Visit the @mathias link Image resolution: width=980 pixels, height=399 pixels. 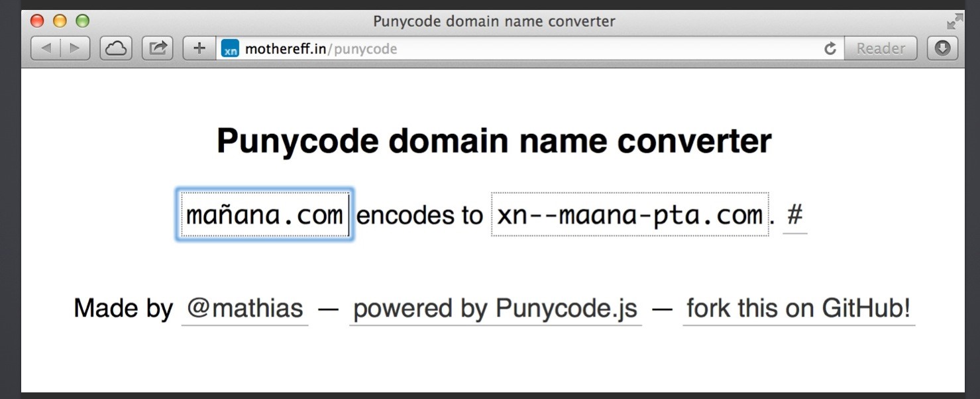pyautogui.click(x=245, y=309)
